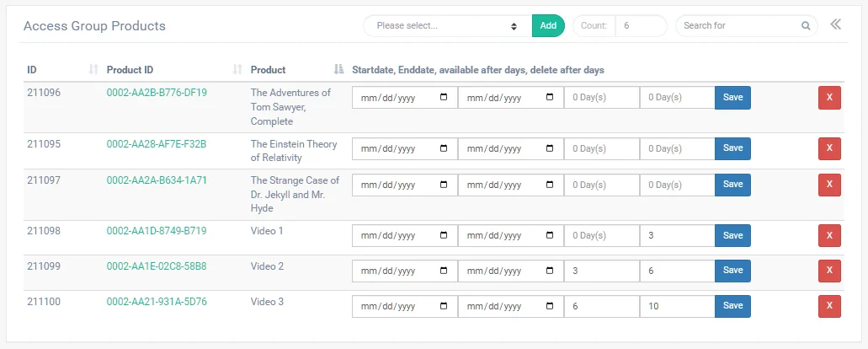Save the Einstein Theory of Relativity row

coord(732,148)
